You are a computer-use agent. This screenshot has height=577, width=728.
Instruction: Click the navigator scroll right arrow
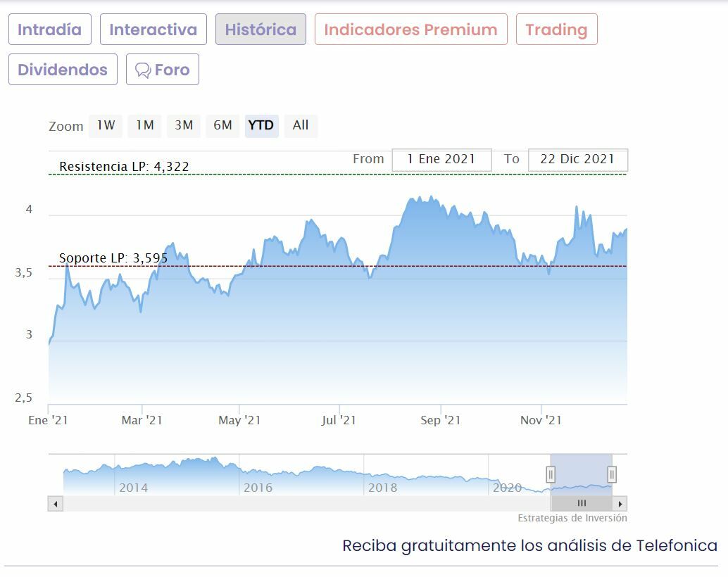pyautogui.click(x=620, y=504)
